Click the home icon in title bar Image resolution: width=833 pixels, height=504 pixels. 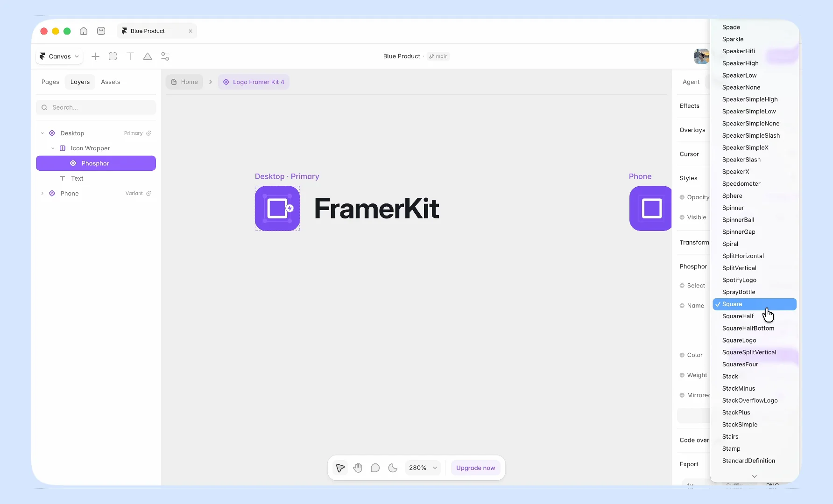point(84,31)
